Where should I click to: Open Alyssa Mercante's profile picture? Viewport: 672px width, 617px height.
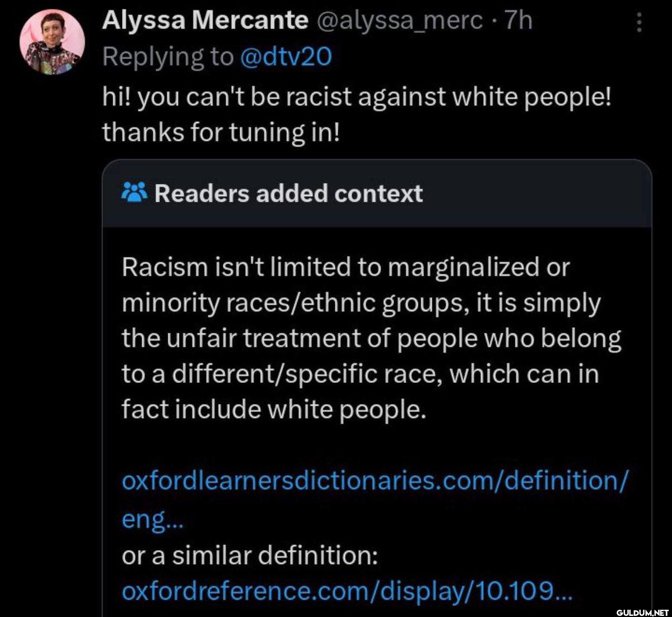tap(52, 41)
